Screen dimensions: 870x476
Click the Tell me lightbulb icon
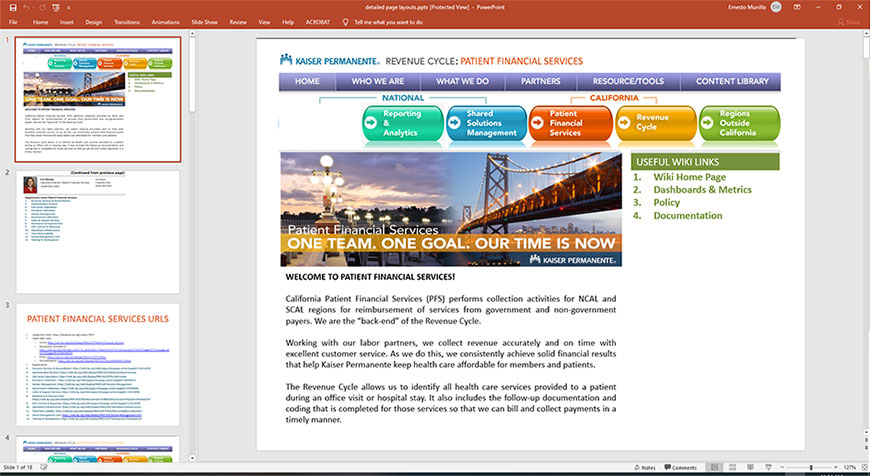coord(345,22)
